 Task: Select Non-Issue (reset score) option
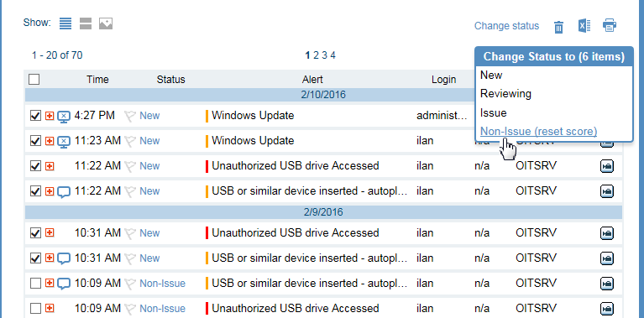(538, 132)
